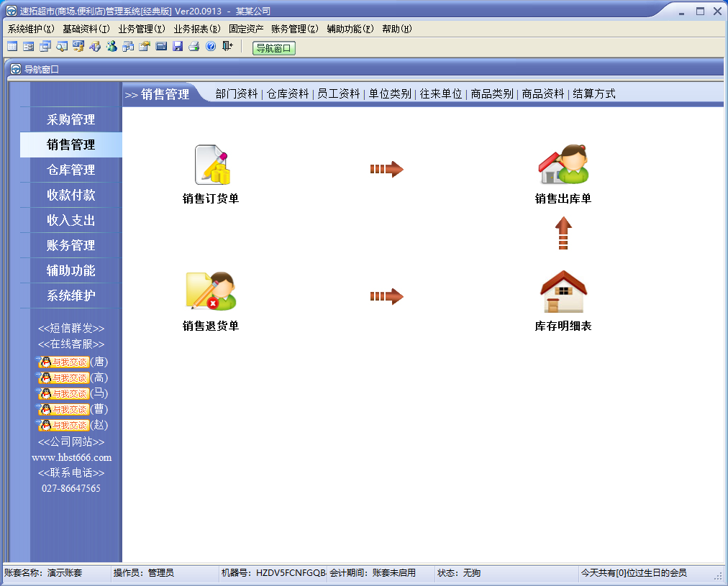Click the 商品资料 top link
Viewport: 728px width, 586px height.
tap(543, 93)
